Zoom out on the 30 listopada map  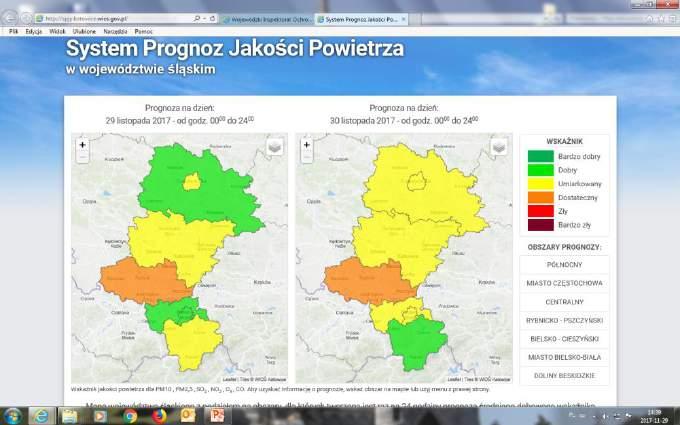tap(307, 157)
